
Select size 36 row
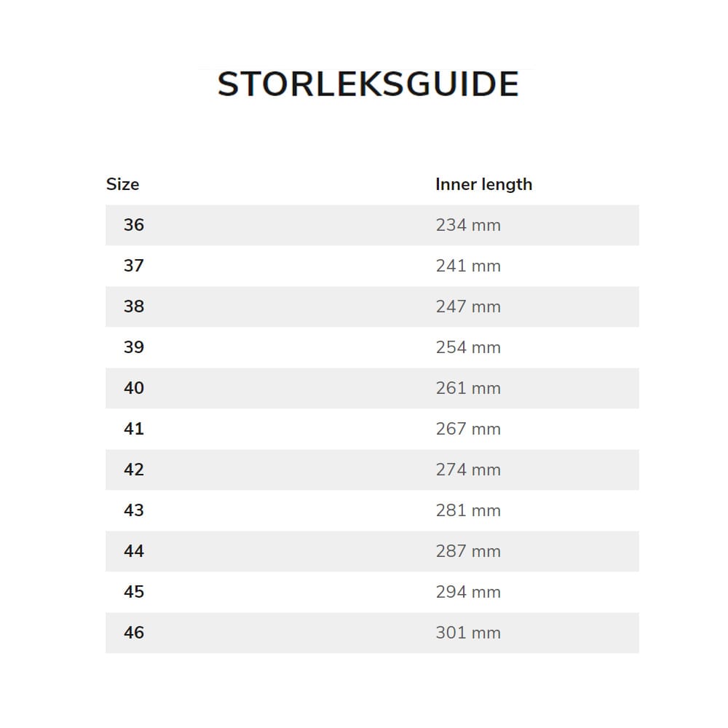[x=134, y=225]
